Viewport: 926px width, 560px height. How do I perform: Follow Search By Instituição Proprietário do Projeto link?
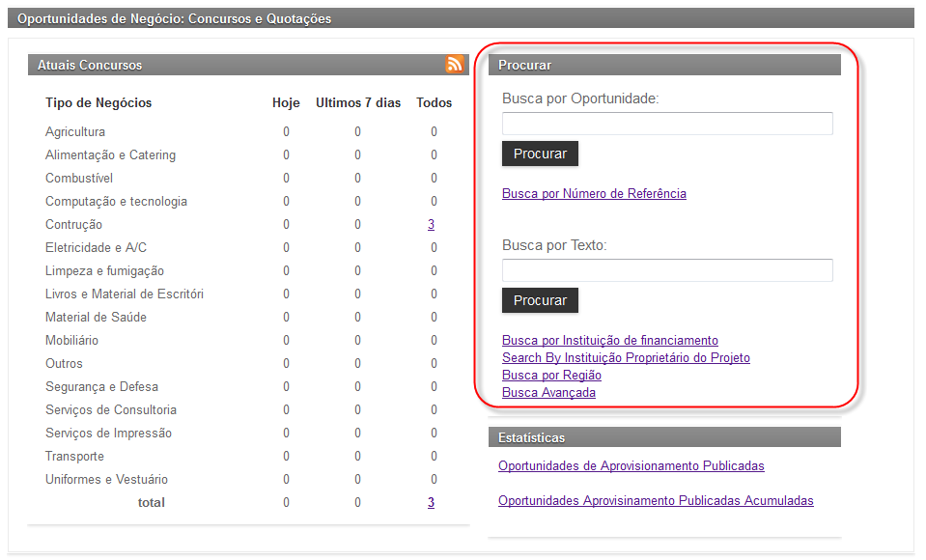626,358
